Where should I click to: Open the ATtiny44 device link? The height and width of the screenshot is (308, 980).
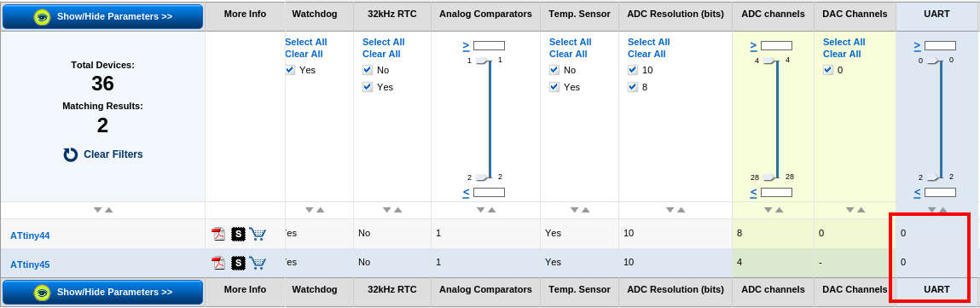coord(30,235)
